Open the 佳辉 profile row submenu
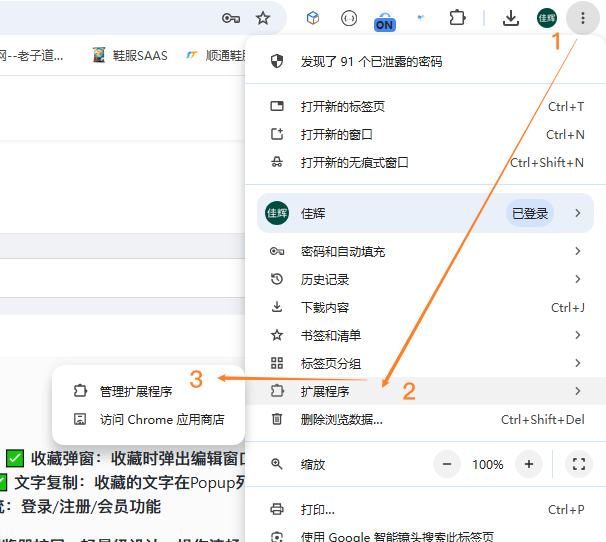The image size is (606, 542). 425,213
